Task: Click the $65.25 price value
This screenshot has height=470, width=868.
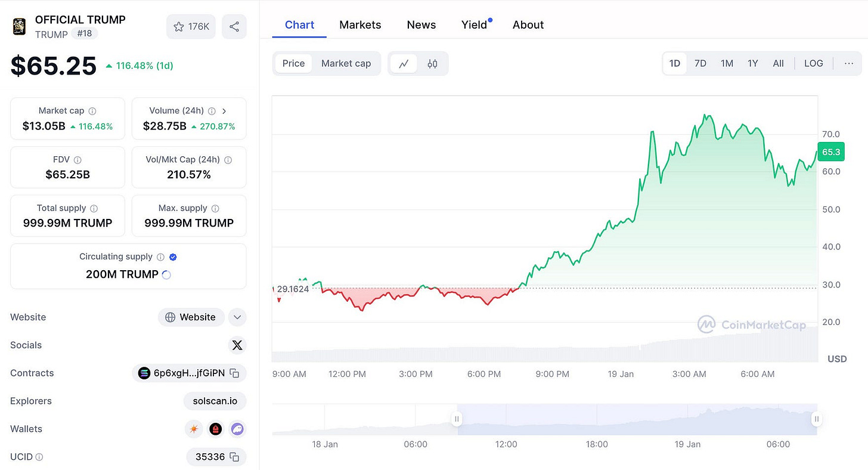Action: [x=54, y=66]
